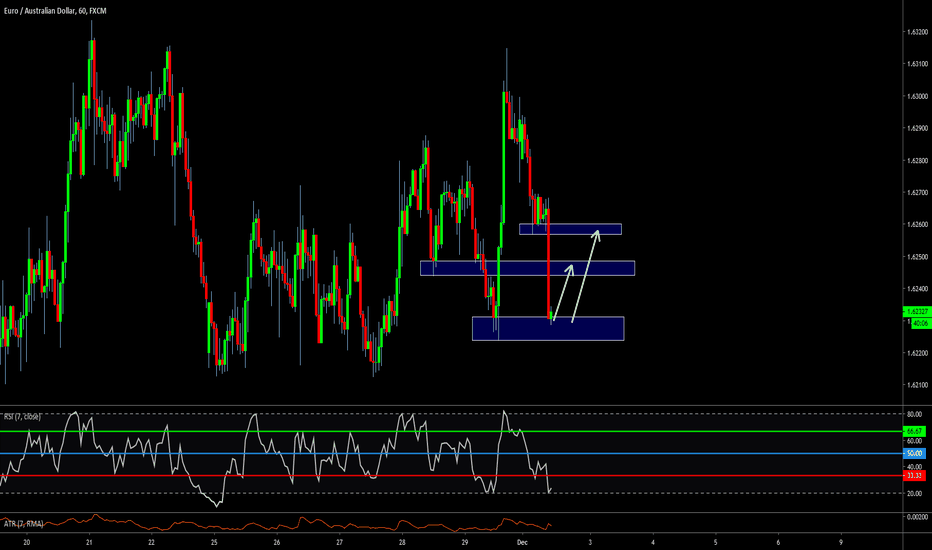Click the 3 date on time axis
Viewport: 932px width, 550px height.
tap(590, 542)
